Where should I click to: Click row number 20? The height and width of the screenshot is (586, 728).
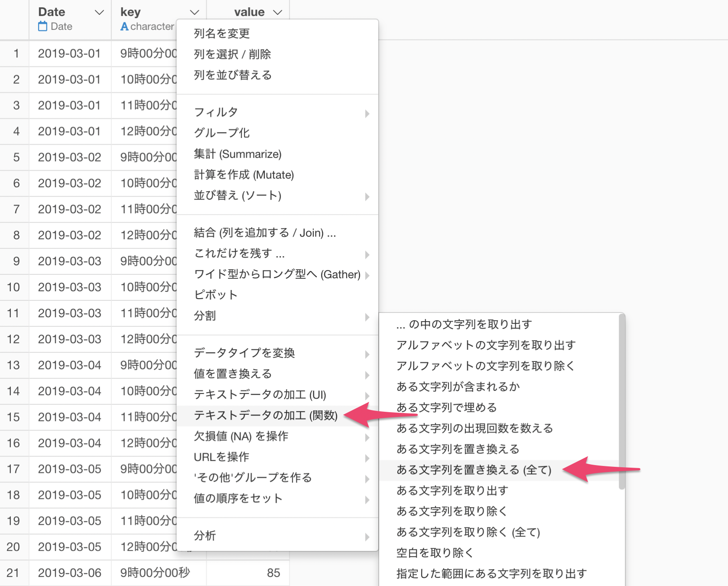coord(13,547)
